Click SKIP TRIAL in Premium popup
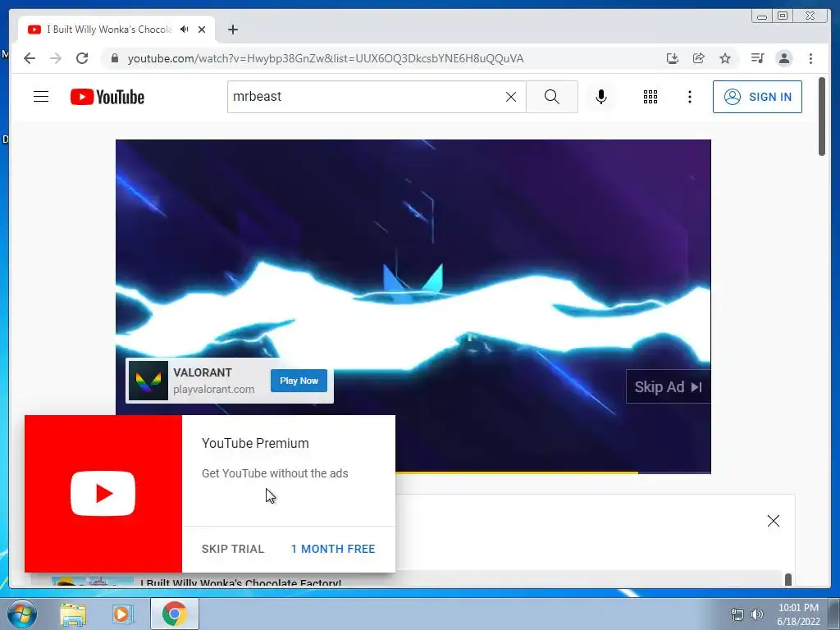This screenshot has width=840, height=630. pos(233,549)
